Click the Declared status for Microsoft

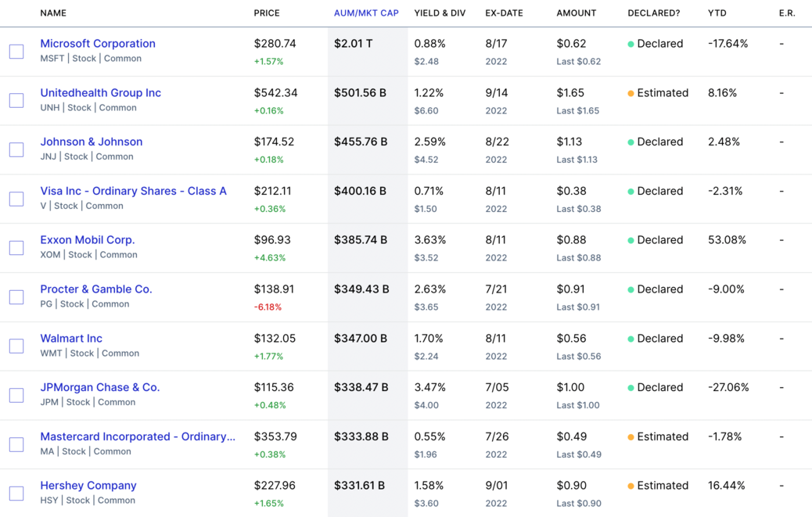(x=656, y=44)
